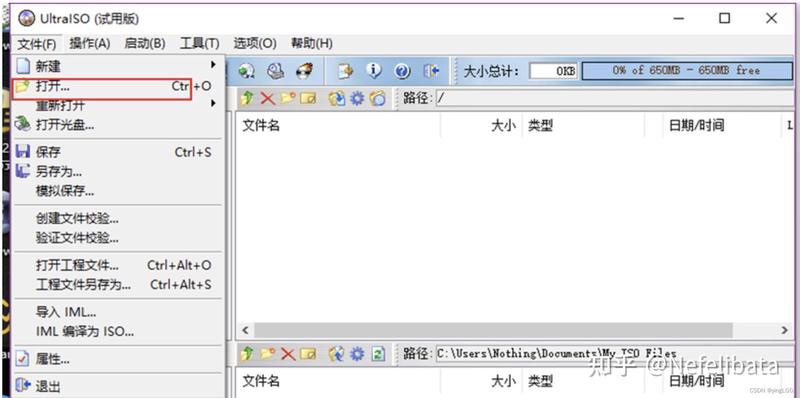Click the info speech bubble toolbar icon
This screenshot has height=398, width=800.
tap(374, 71)
